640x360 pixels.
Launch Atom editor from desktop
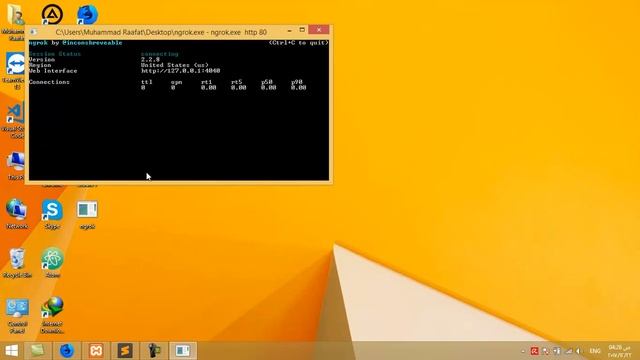tap(52, 263)
